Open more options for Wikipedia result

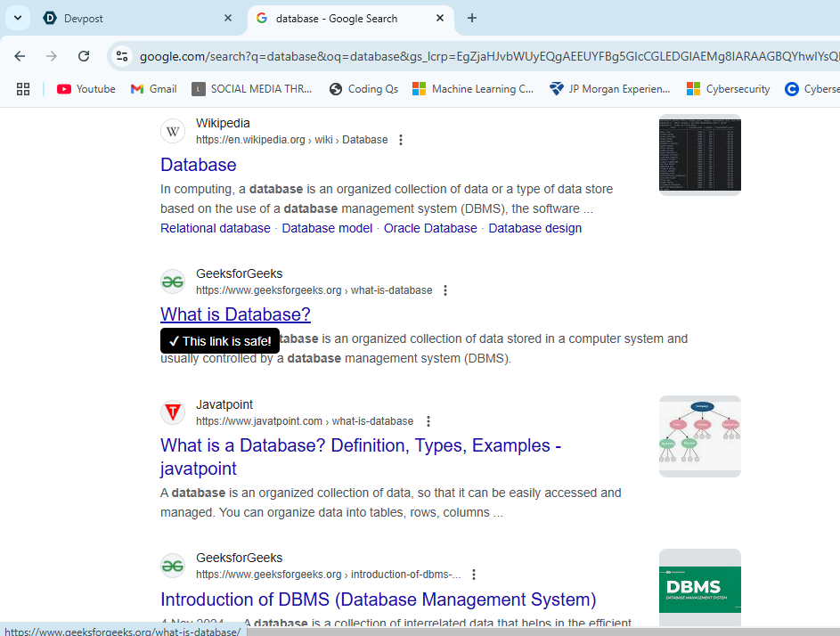pos(401,140)
